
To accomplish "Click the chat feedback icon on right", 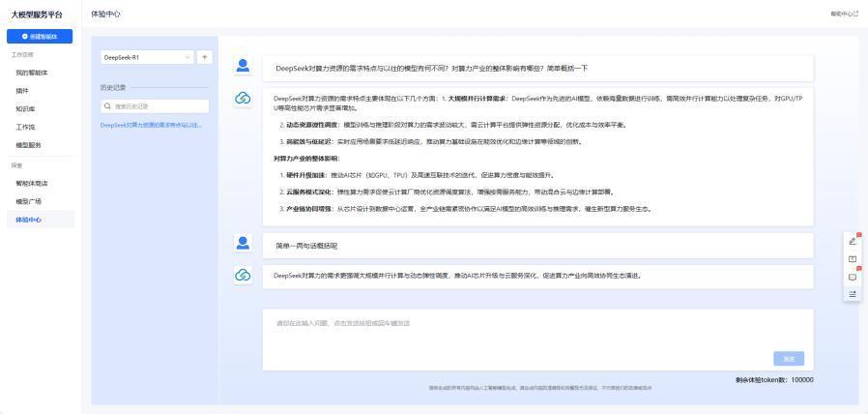I will [852, 276].
